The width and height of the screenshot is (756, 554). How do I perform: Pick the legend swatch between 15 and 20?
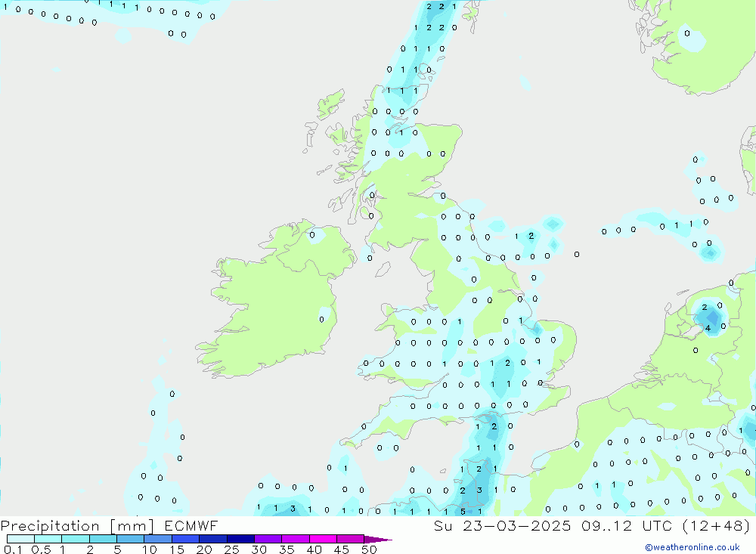click(186, 539)
